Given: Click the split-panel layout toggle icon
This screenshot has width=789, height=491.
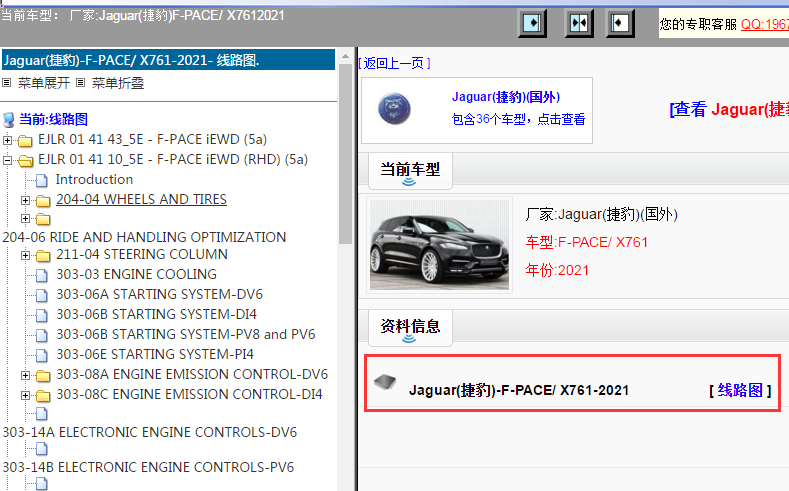Looking at the screenshot, I should coord(579,23).
